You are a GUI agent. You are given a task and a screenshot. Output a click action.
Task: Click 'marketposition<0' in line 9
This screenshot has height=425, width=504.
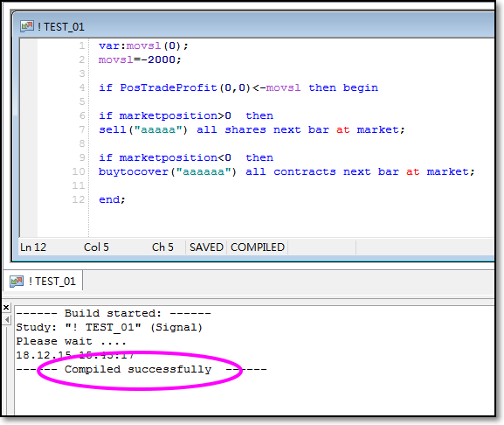175,157
